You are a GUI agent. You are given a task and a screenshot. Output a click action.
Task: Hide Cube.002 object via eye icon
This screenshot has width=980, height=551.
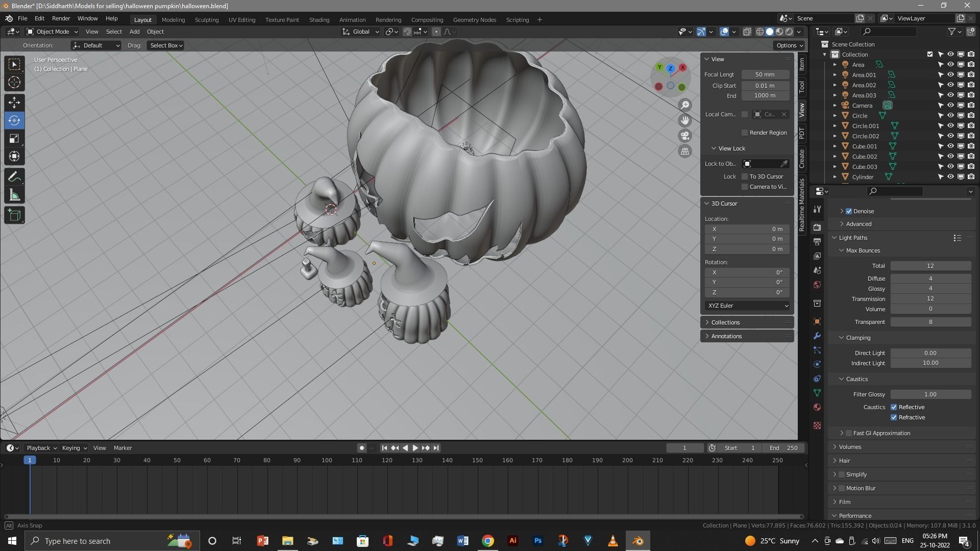950,157
